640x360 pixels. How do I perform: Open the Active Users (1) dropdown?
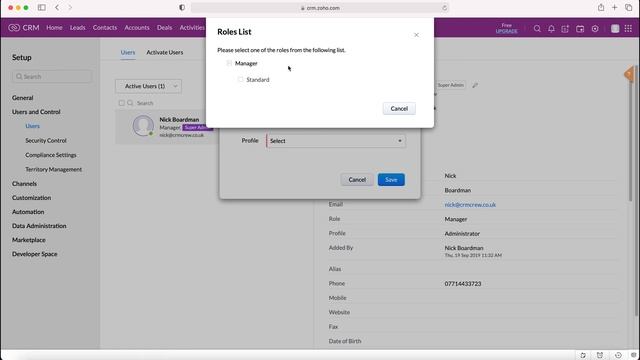(x=149, y=86)
